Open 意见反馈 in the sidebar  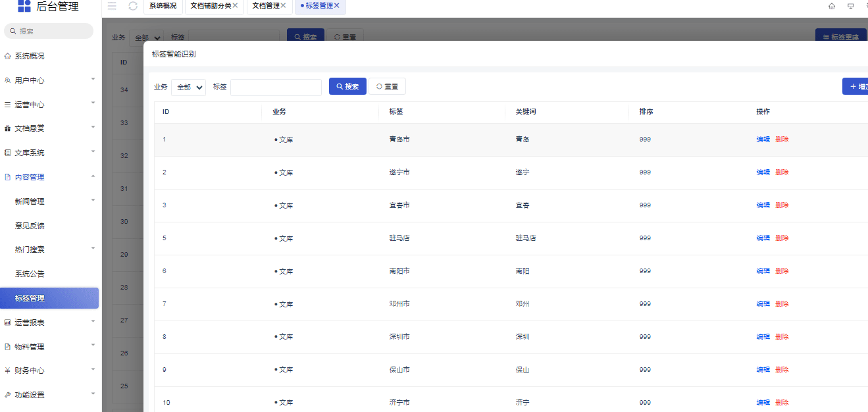tap(30, 226)
